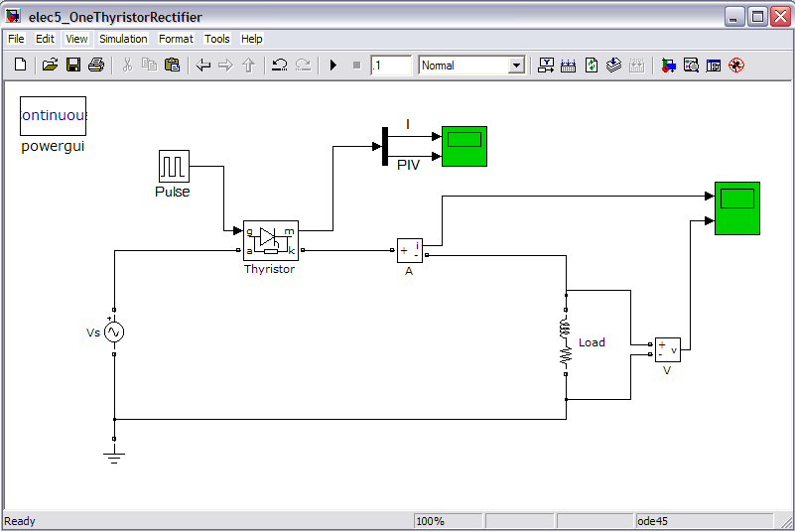Open the Format menu
Image resolution: width=795 pixels, height=532 pixels.
(x=176, y=39)
